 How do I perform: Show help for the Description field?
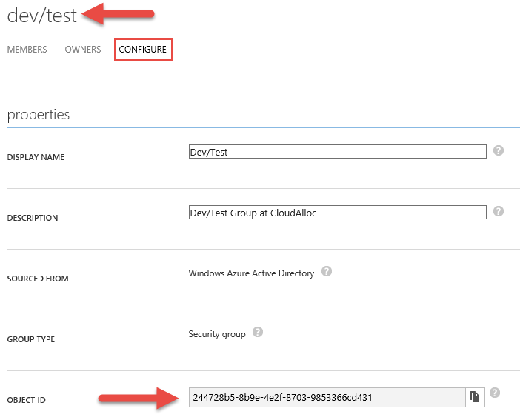click(x=499, y=211)
